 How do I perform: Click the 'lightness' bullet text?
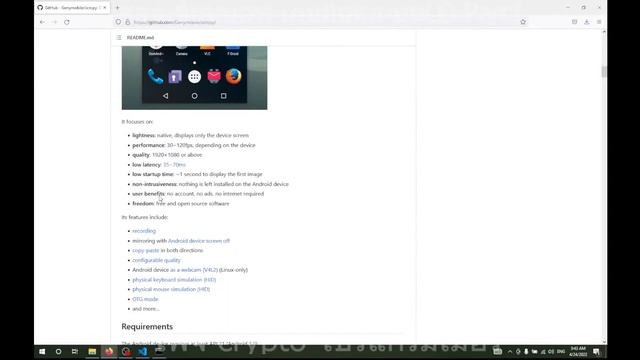[190, 135]
